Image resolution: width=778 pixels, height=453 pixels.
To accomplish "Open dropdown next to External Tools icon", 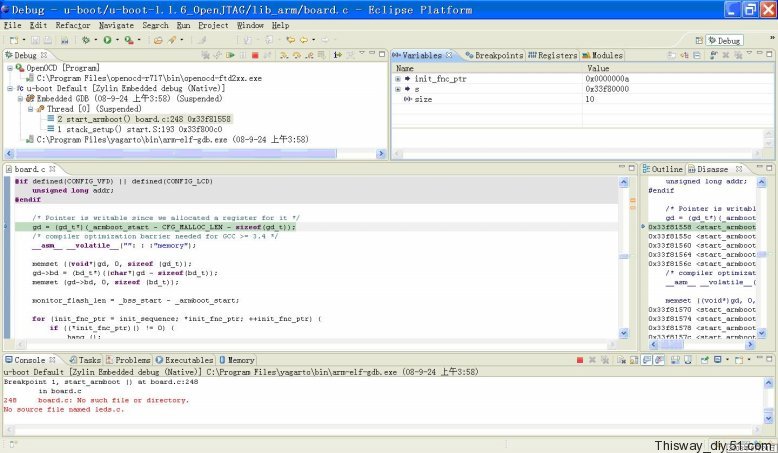I will pyautogui.click(x=139, y=40).
